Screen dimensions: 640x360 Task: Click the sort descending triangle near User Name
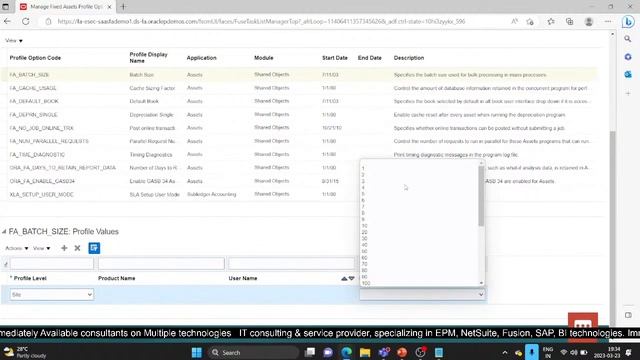coord(351,278)
